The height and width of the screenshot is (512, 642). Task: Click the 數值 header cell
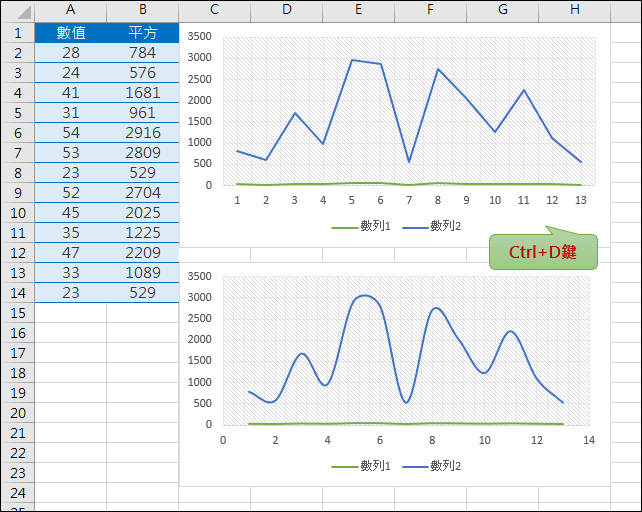pos(70,33)
